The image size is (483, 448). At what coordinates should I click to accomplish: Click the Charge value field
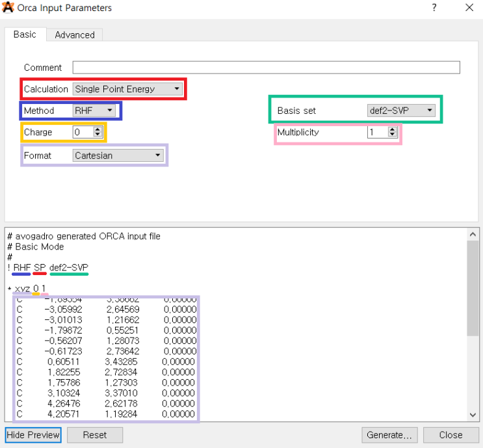click(83, 132)
